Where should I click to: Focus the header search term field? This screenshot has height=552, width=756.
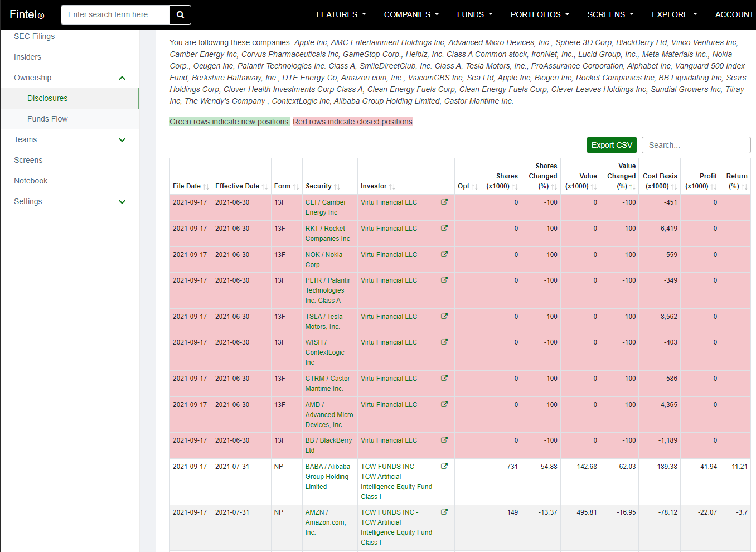tap(115, 14)
